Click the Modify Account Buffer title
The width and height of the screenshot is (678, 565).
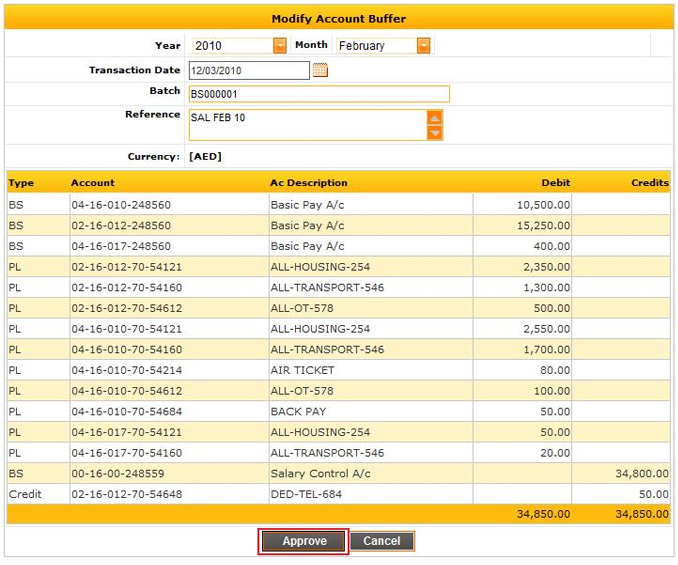tap(339, 19)
